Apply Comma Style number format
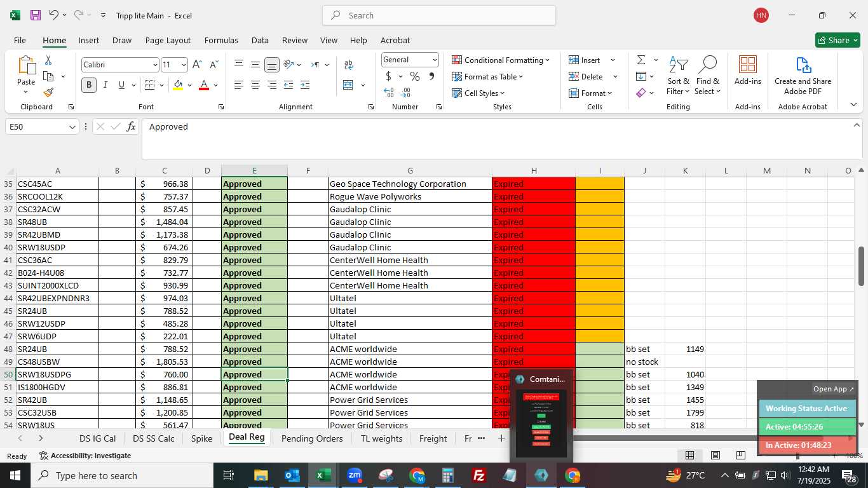 pos(431,76)
